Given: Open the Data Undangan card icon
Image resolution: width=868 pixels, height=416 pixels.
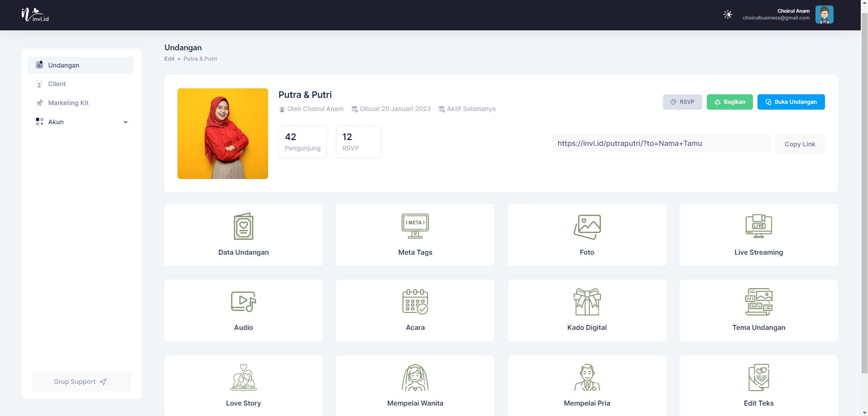Looking at the screenshot, I should (244, 226).
